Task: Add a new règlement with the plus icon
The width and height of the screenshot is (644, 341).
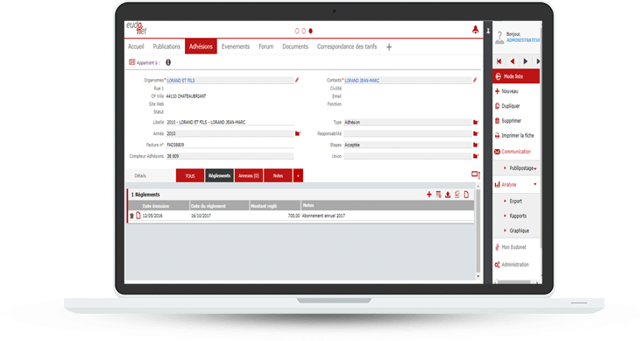Action: [x=428, y=195]
